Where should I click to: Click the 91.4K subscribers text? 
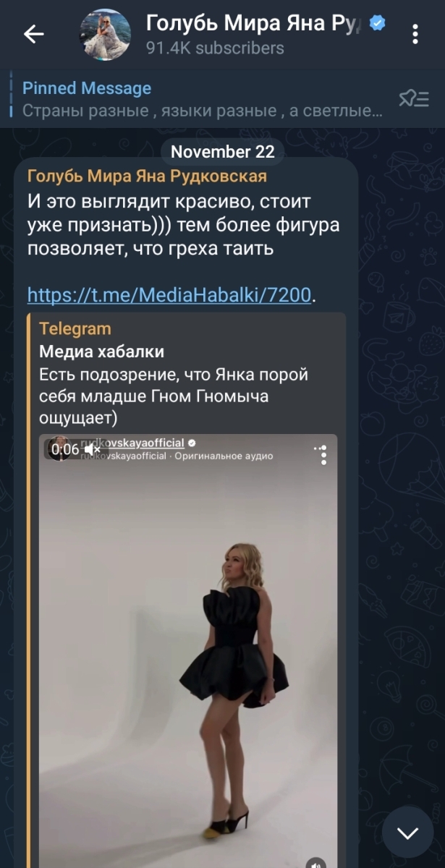[215, 49]
